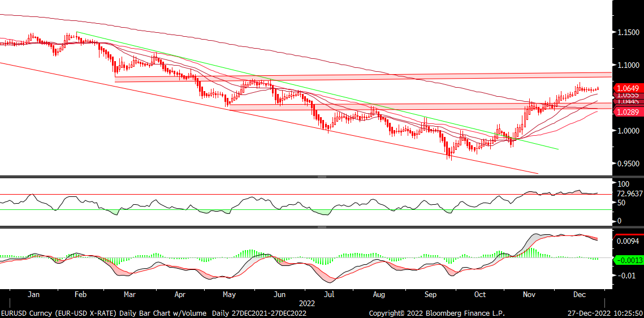
Task: Click the MACD value 0.0094 label
Action: 629,242
